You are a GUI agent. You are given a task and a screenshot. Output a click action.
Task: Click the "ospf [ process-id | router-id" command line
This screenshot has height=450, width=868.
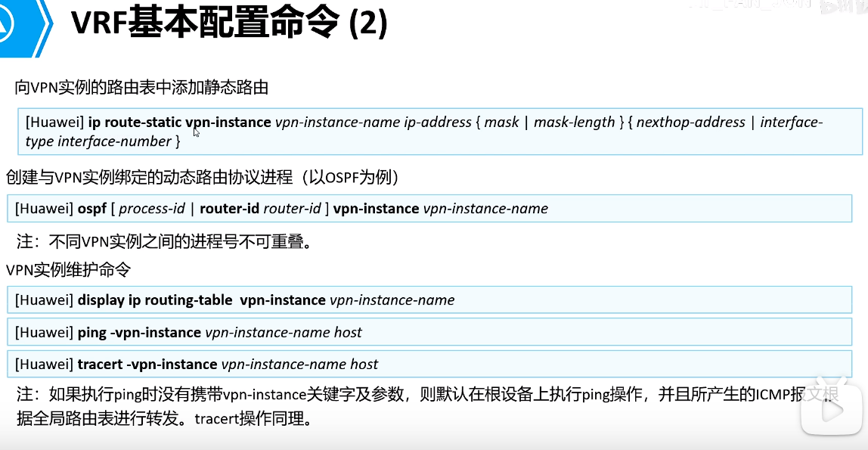[x=429, y=209]
